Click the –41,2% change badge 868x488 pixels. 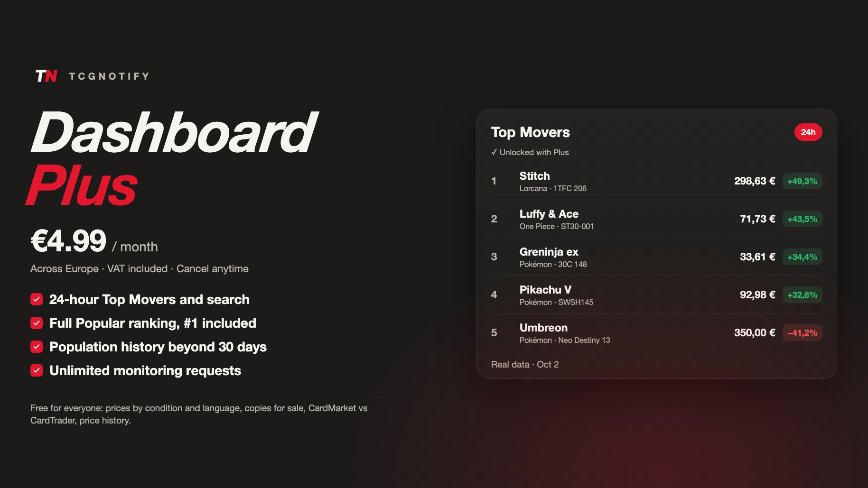click(x=803, y=333)
